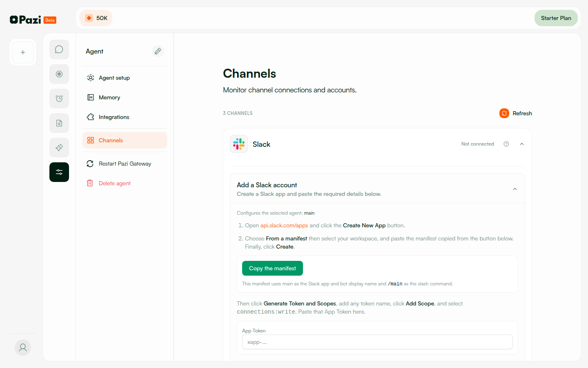Screen dimensions: 588x368
Task: Open the user profile avatar
Action: pyautogui.click(x=23, y=348)
